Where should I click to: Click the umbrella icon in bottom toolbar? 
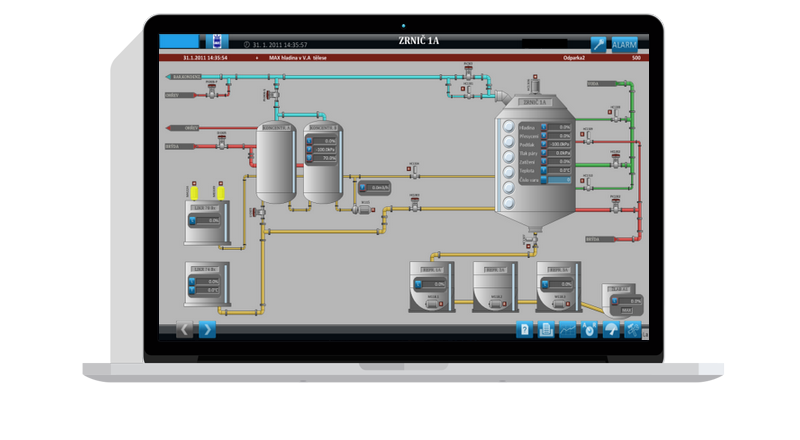pos(610,329)
